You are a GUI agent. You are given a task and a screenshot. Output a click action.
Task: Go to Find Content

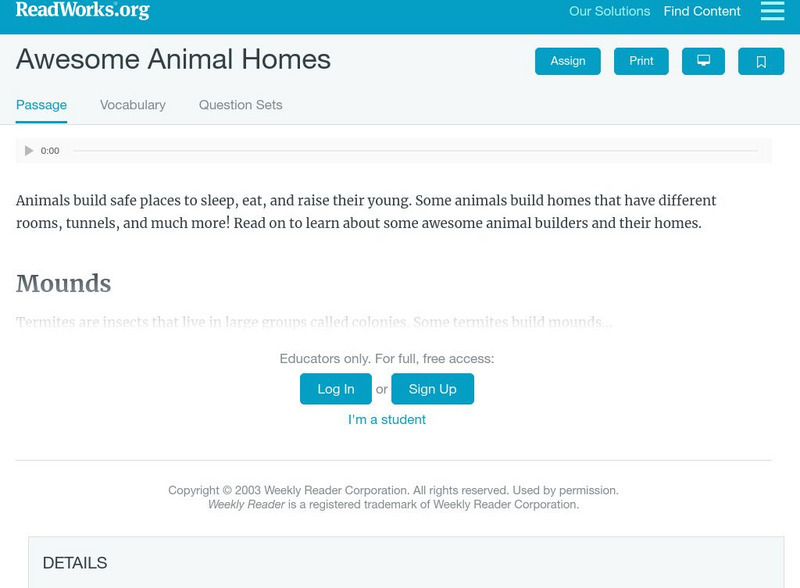702,12
